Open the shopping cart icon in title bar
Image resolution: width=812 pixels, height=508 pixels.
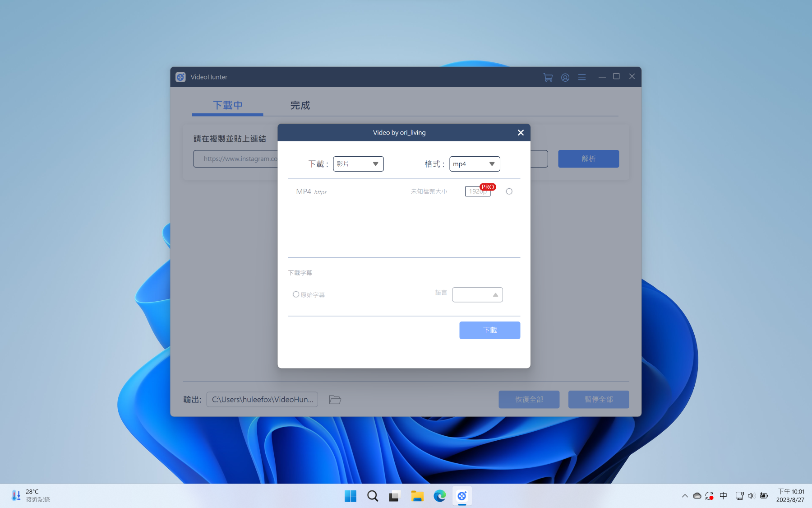click(548, 77)
